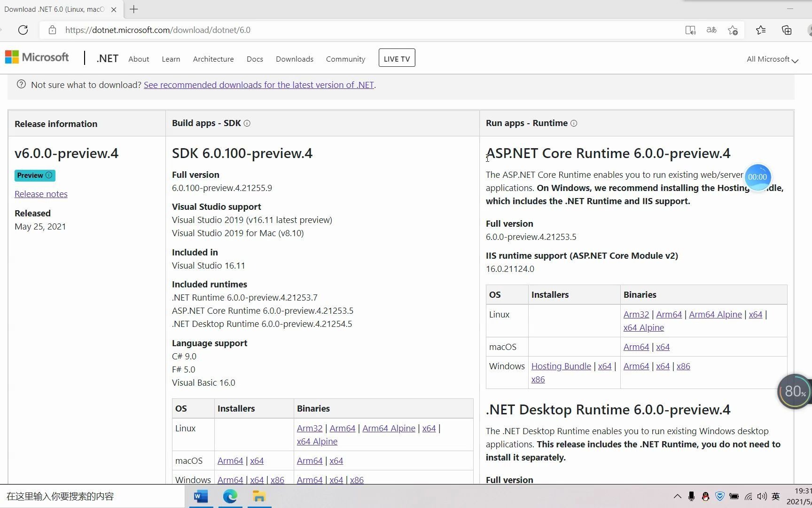This screenshot has width=812, height=508.
Task: Download SDK Linux Arm64 Alpine binaries
Action: coord(389,428)
